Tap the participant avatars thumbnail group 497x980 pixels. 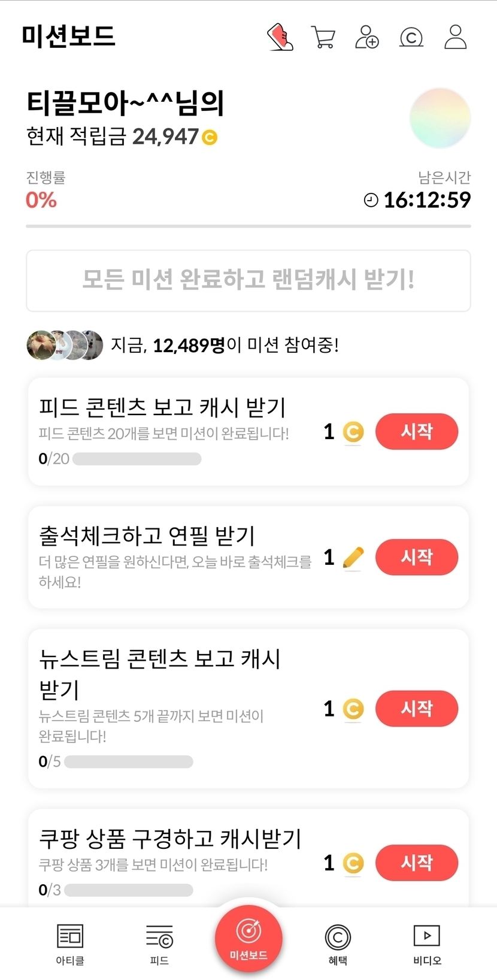[65, 345]
